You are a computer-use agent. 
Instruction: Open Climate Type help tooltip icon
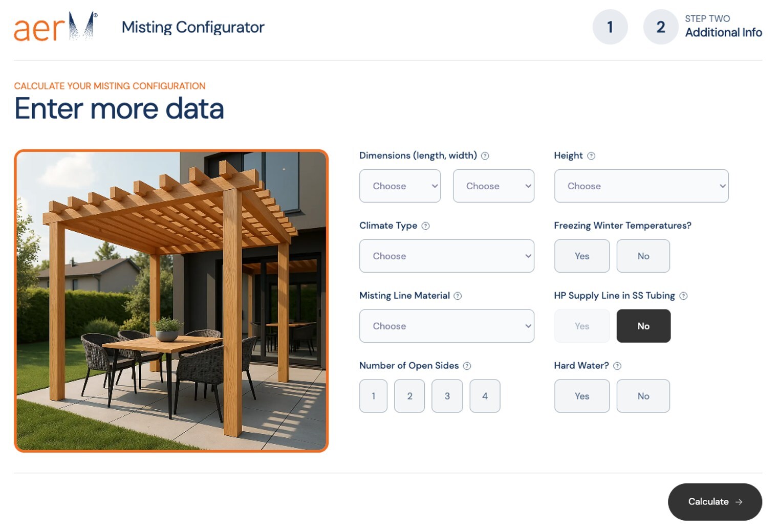click(x=425, y=226)
